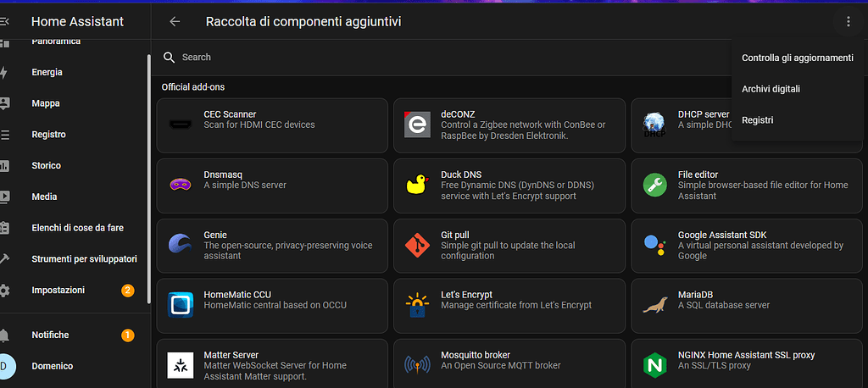Open the deCONZ add-on card
The image size is (868, 388).
[x=509, y=125]
